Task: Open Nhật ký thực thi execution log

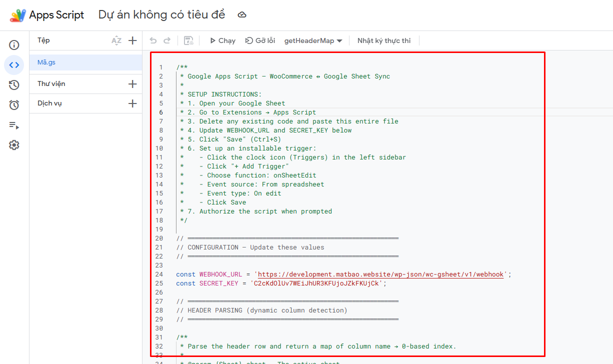Action: (383, 40)
